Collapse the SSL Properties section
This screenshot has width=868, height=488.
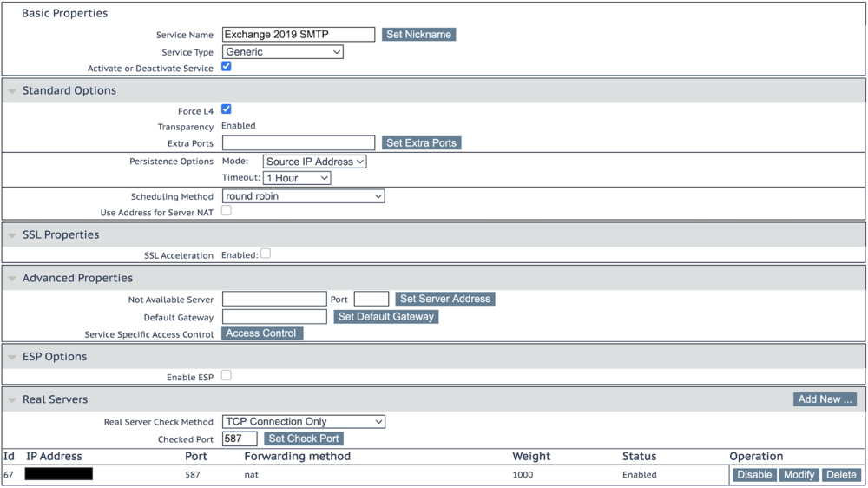[12, 235]
